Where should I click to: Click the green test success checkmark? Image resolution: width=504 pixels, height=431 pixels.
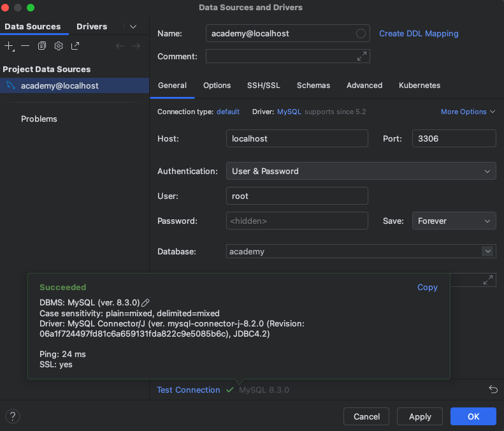(x=229, y=390)
